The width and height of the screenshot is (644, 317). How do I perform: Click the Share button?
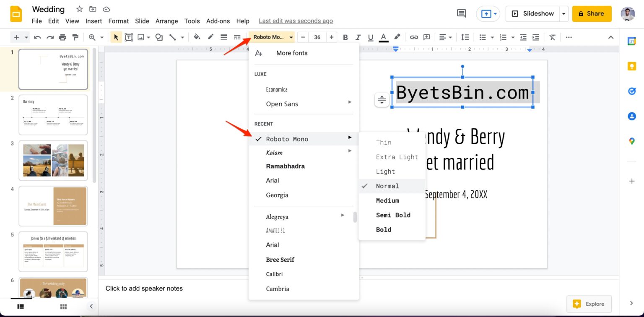(592, 13)
